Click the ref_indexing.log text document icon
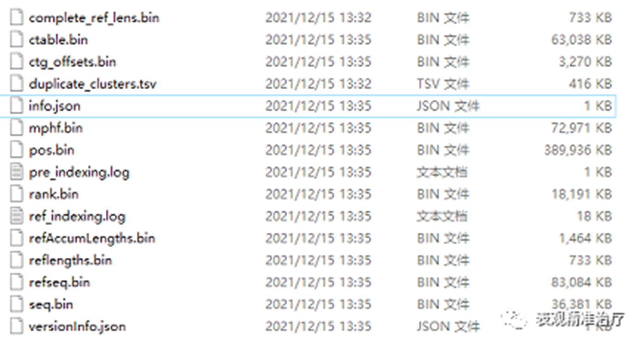Viewport: 644px width, 347px height. tap(17, 216)
